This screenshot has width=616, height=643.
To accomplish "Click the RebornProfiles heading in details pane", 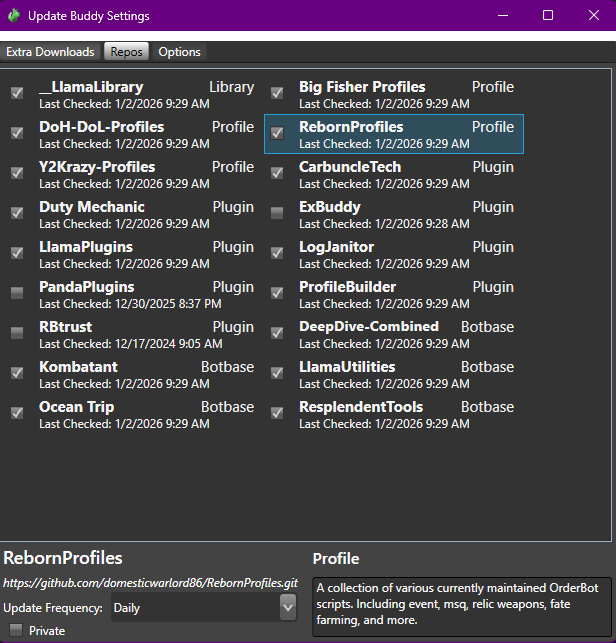I will (63, 558).
